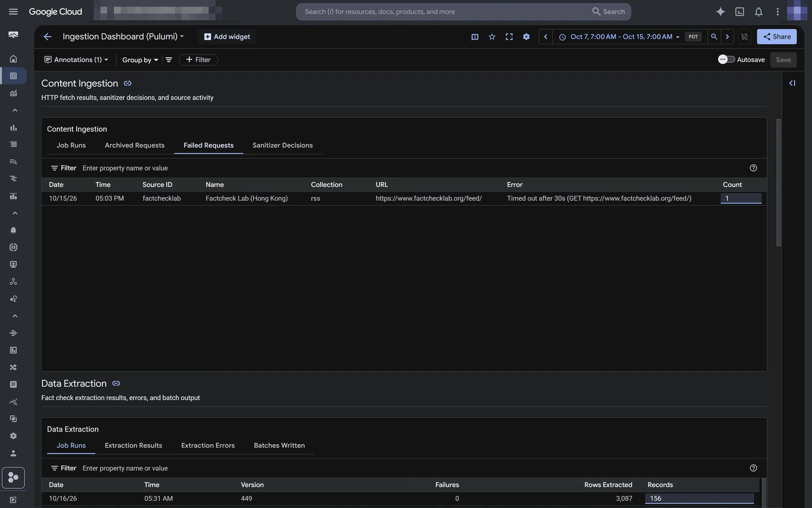
Task: Collapse the right side panel
Action: coord(792,83)
